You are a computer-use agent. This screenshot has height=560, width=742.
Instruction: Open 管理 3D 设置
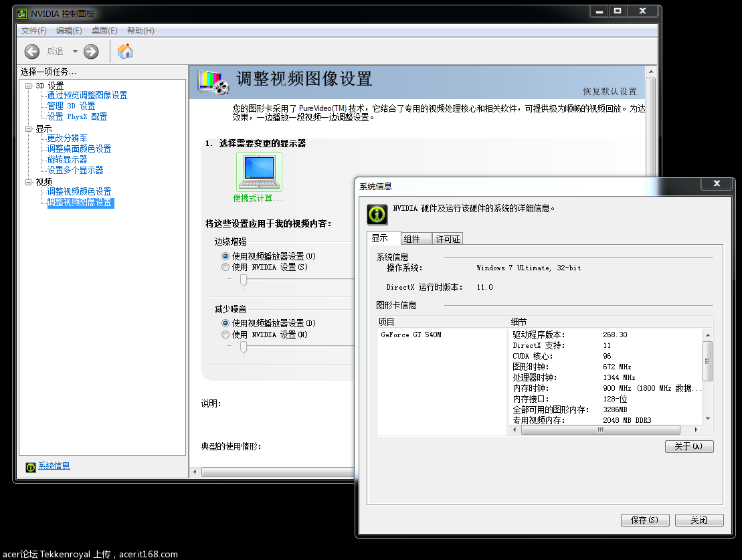[x=71, y=106]
